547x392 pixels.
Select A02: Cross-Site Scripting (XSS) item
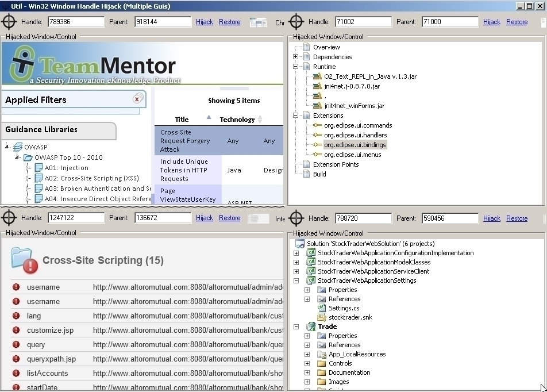(x=91, y=178)
